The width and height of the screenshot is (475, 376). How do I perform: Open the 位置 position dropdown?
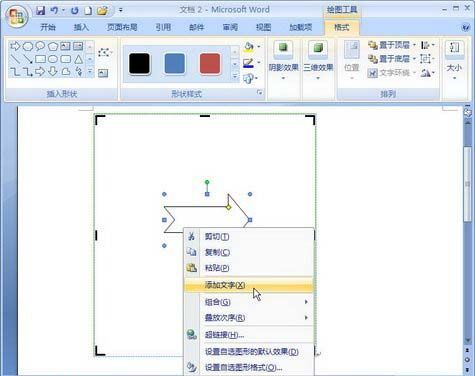click(x=352, y=61)
